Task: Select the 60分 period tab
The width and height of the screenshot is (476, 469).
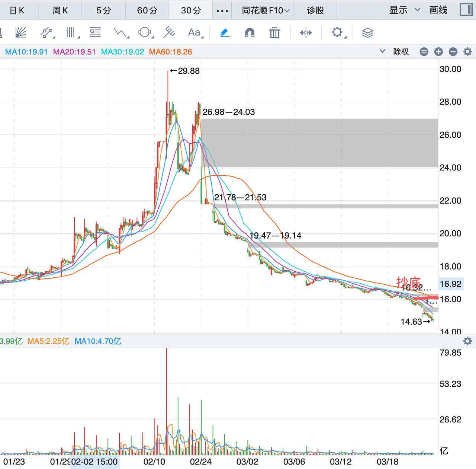Action: (147, 10)
